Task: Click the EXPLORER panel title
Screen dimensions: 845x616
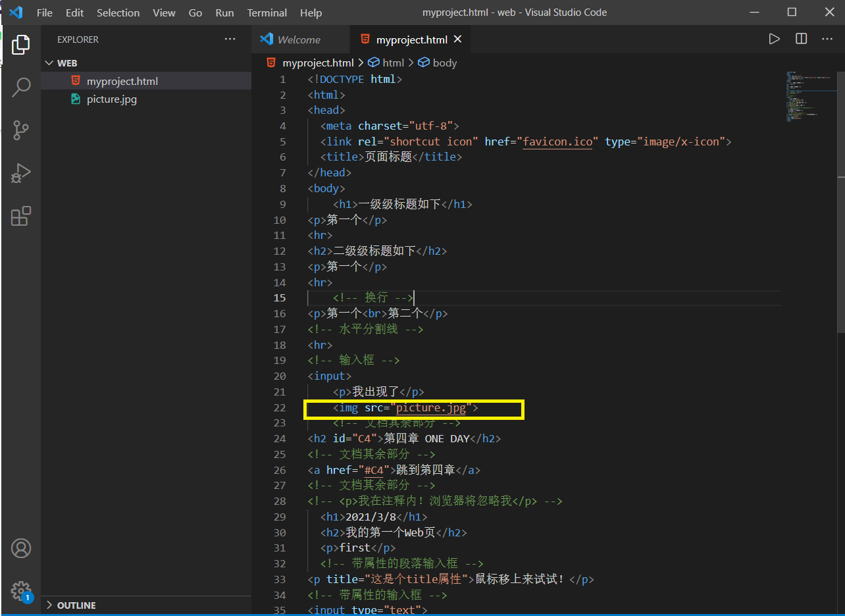Action: click(78, 39)
